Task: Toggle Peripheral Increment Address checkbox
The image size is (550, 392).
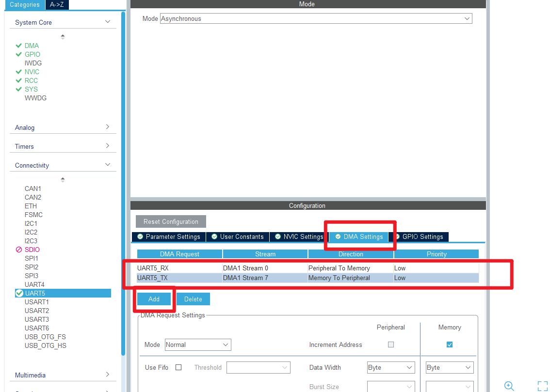Action: [x=391, y=345]
